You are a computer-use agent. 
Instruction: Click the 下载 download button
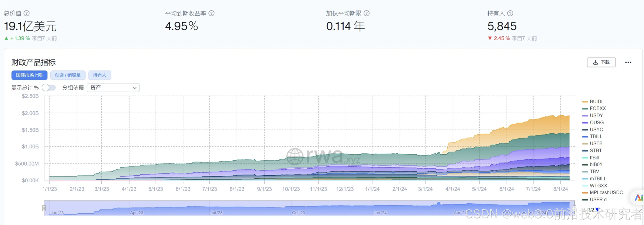[601, 62]
